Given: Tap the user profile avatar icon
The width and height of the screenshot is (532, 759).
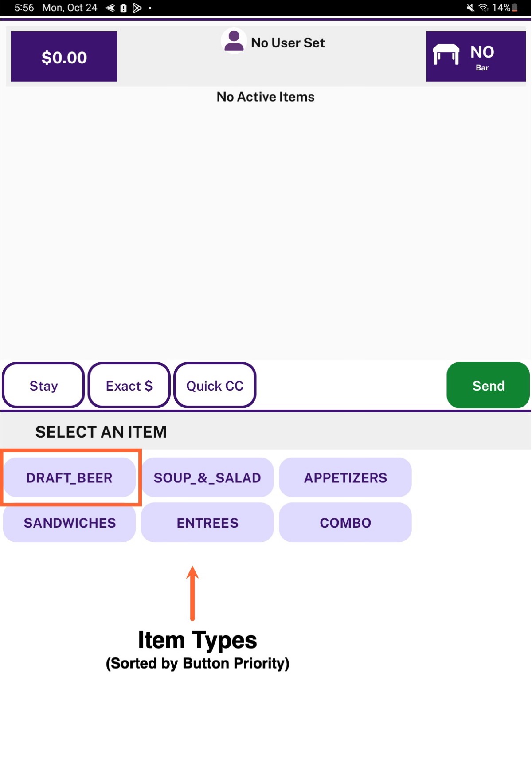Looking at the screenshot, I should point(234,41).
